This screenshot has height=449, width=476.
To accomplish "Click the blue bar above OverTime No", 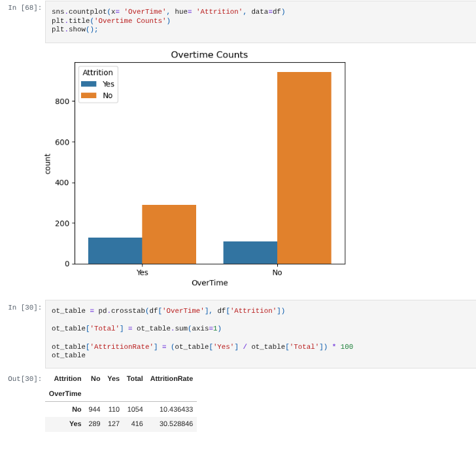I will pyautogui.click(x=250, y=253).
